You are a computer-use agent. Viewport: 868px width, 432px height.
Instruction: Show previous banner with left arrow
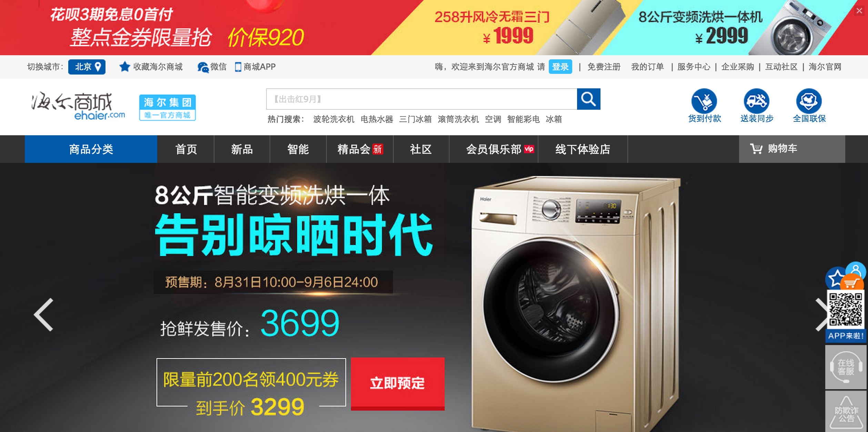click(44, 314)
